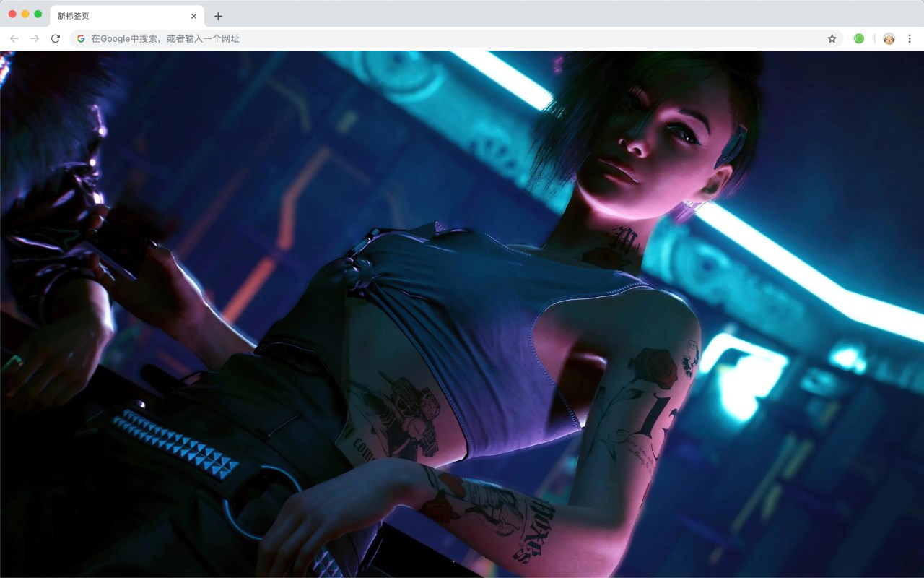Screen dimensions: 924x578
Task: Click the wallpaper background image
Action: [462, 314]
